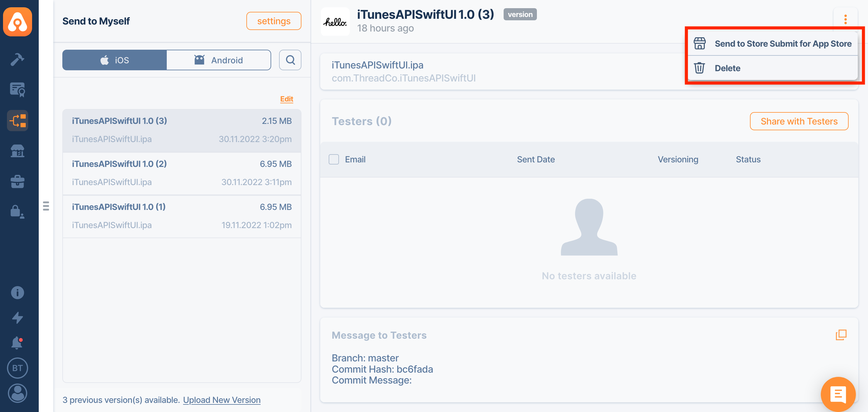Screen dimensions: 868x412
Task: Select version iTunesAPISwiftUI 1.0 (3)
Action: pyautogui.click(x=182, y=131)
